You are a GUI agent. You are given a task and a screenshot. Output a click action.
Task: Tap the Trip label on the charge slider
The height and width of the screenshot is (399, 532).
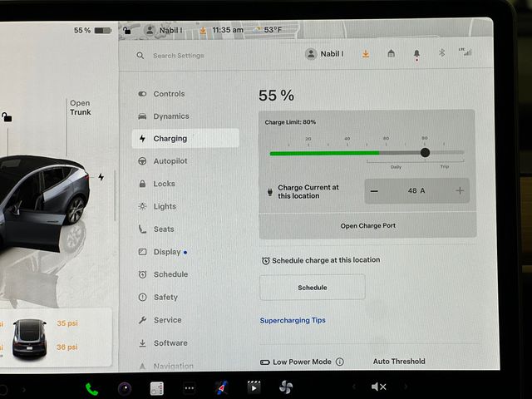445,166
